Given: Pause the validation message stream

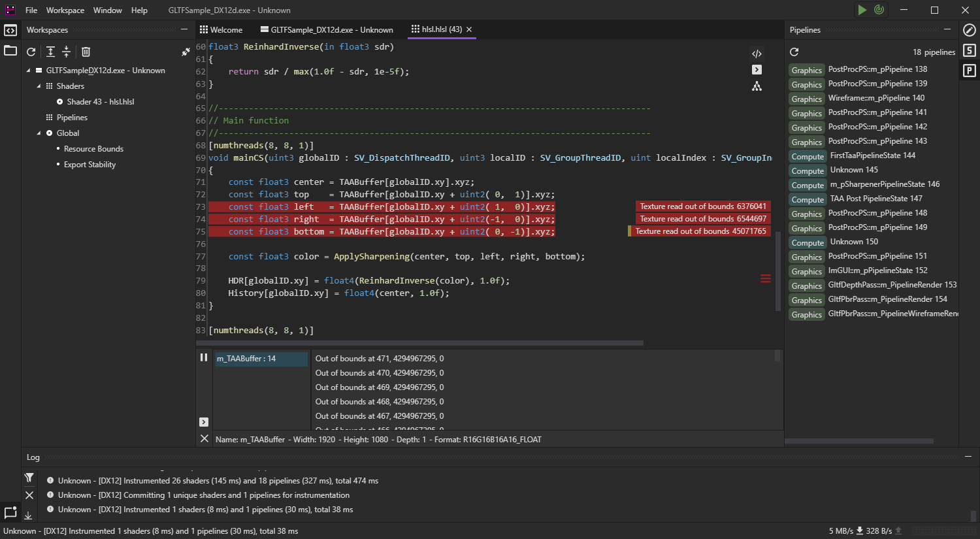Looking at the screenshot, I should [x=204, y=357].
